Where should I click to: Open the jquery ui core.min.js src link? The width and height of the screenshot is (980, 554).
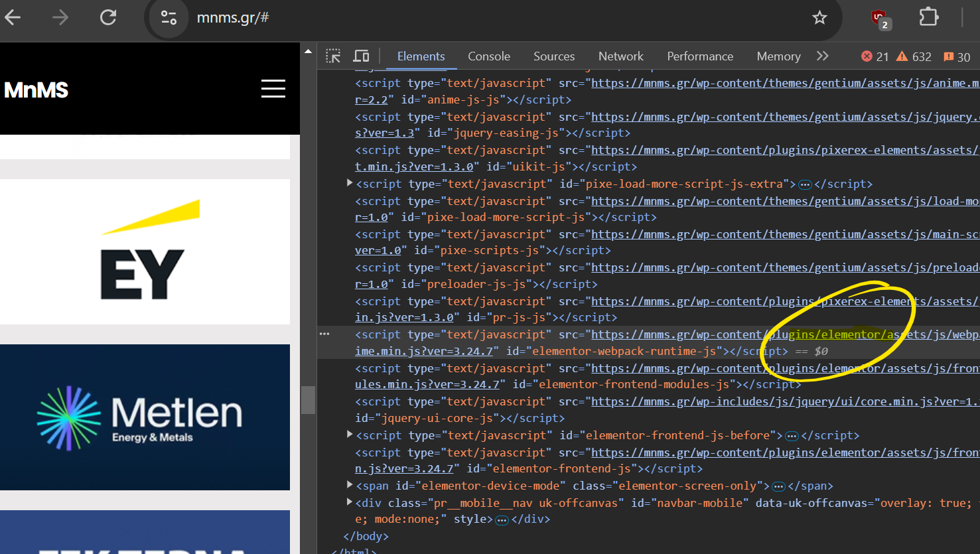click(x=785, y=401)
